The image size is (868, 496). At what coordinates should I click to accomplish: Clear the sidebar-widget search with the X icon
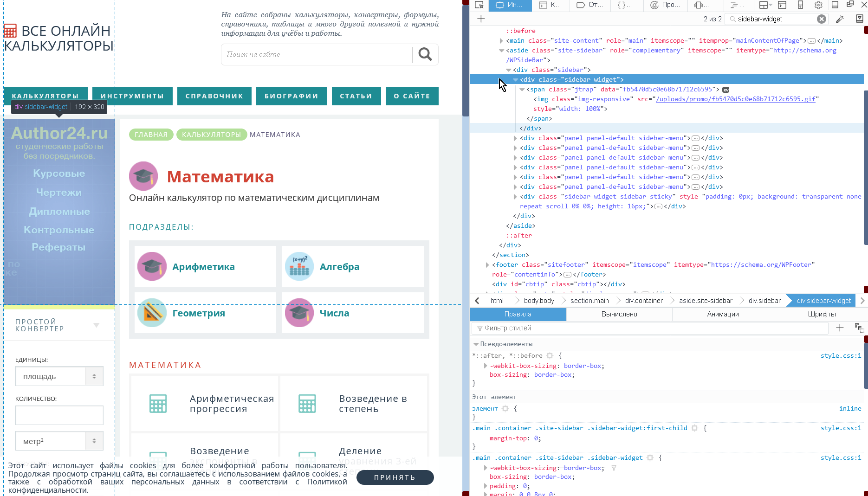(821, 19)
